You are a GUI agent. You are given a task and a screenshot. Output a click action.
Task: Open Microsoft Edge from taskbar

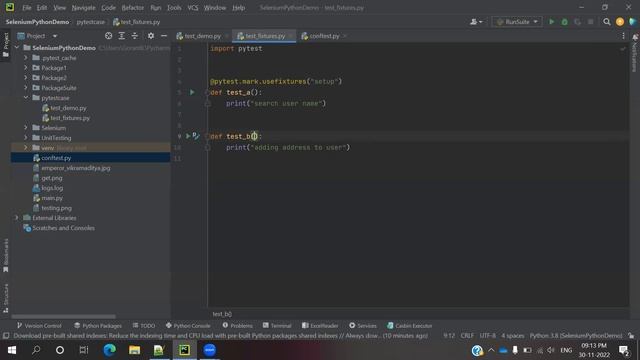pos(109,350)
